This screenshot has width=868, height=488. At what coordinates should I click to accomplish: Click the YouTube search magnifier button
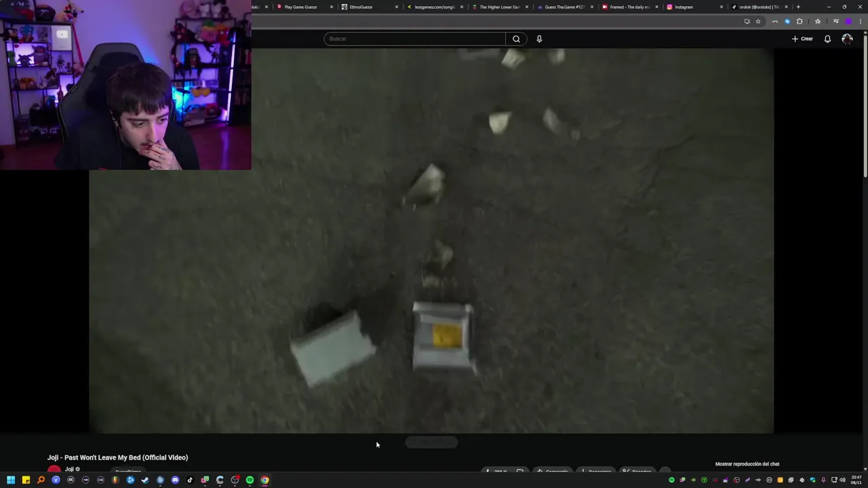pyautogui.click(x=516, y=39)
